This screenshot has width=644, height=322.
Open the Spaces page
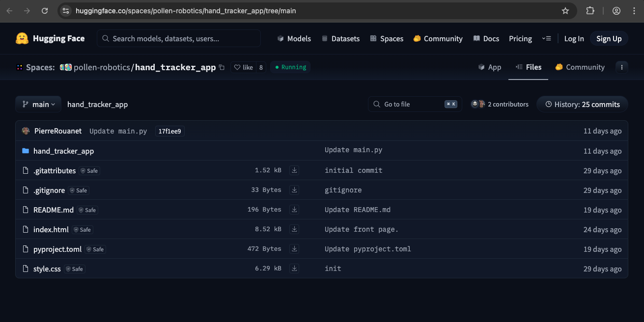[x=387, y=39]
